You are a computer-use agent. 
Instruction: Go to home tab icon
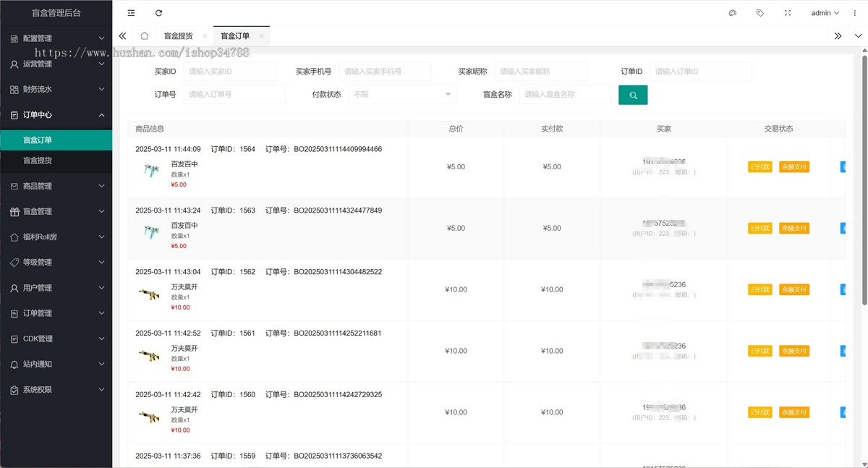coord(144,35)
